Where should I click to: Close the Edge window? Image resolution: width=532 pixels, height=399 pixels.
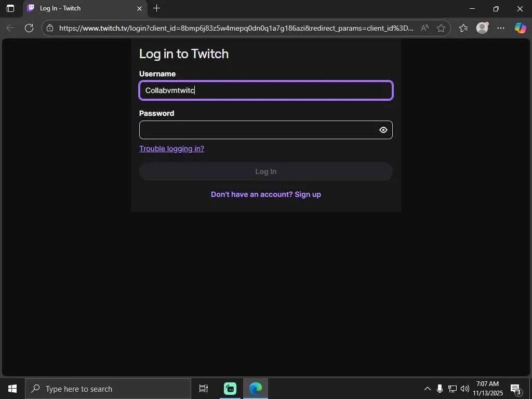pos(520,8)
